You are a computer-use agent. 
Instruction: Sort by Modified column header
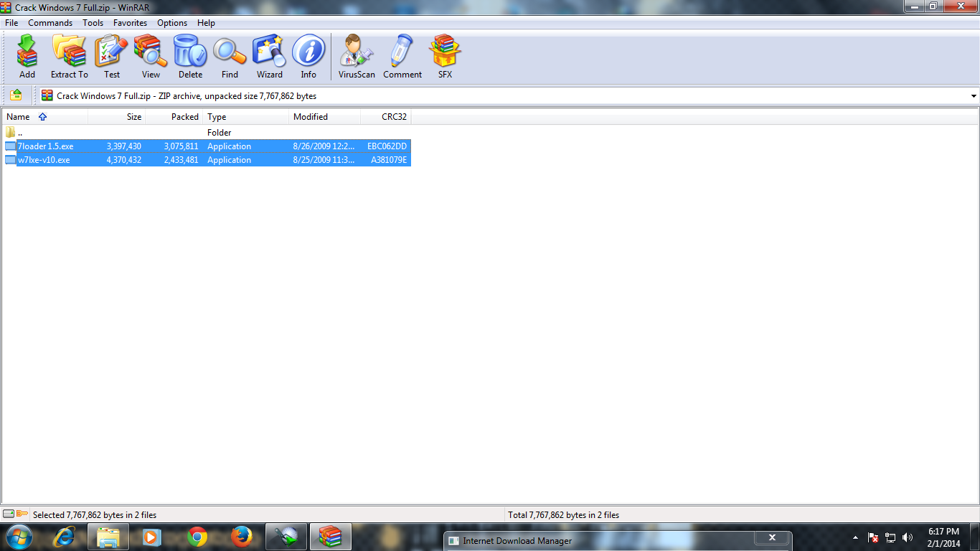pos(325,117)
